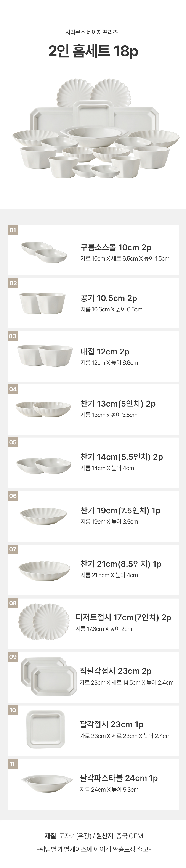This screenshot has width=186, height=868.
Task: Click the 07 number badge
Action: (x=13, y=549)
